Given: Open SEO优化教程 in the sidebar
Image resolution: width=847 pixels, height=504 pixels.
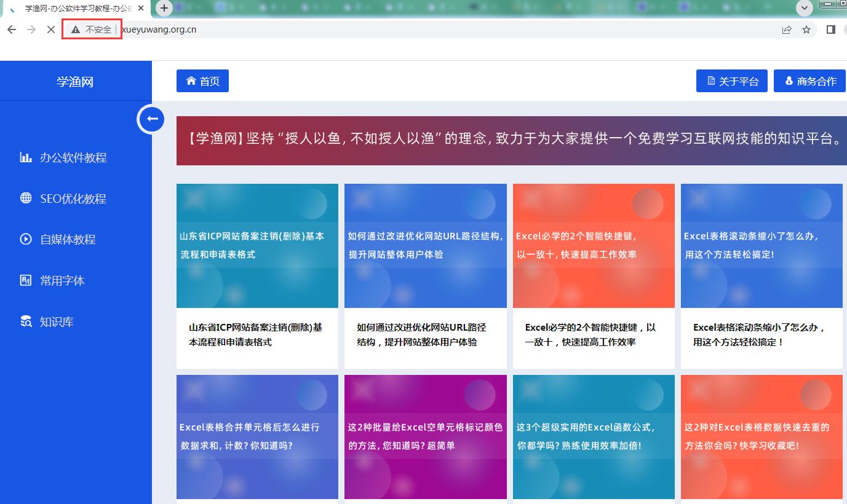Looking at the screenshot, I should [x=73, y=199].
